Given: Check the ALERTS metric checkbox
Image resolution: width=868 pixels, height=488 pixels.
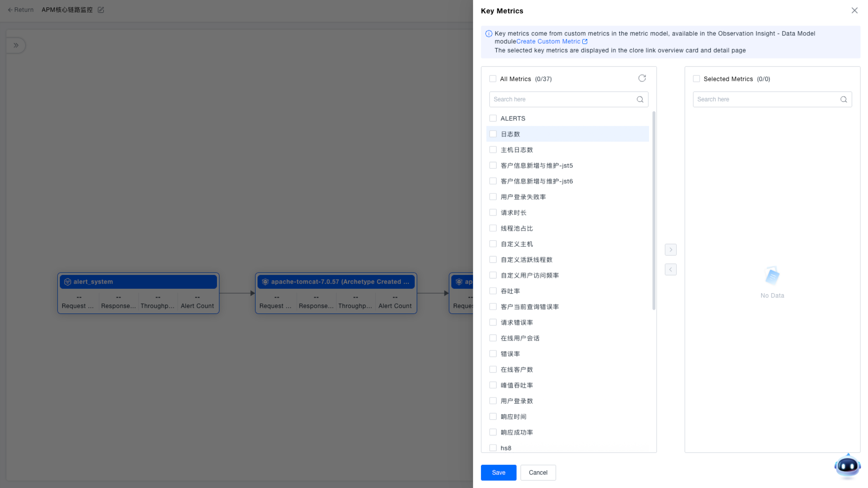Looking at the screenshot, I should (493, 118).
